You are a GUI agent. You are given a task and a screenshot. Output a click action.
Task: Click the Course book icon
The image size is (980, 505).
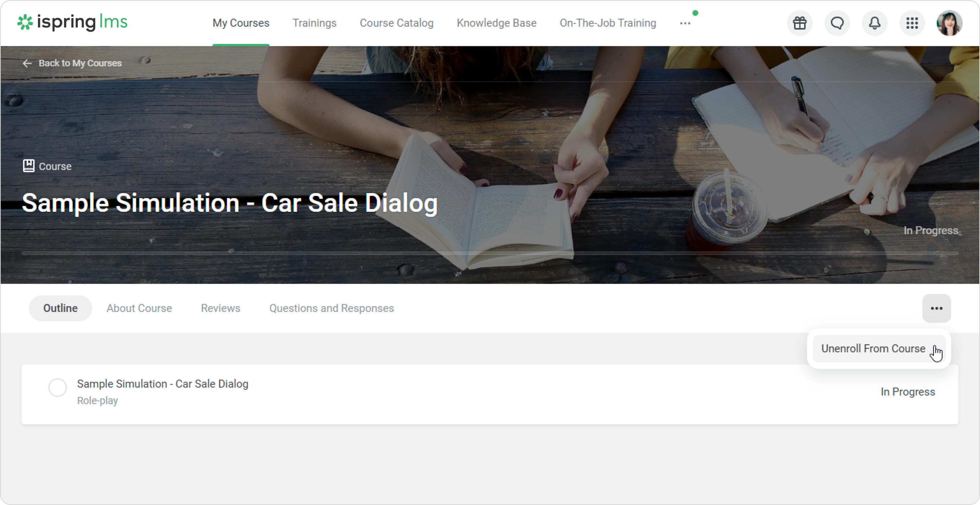[x=28, y=166]
